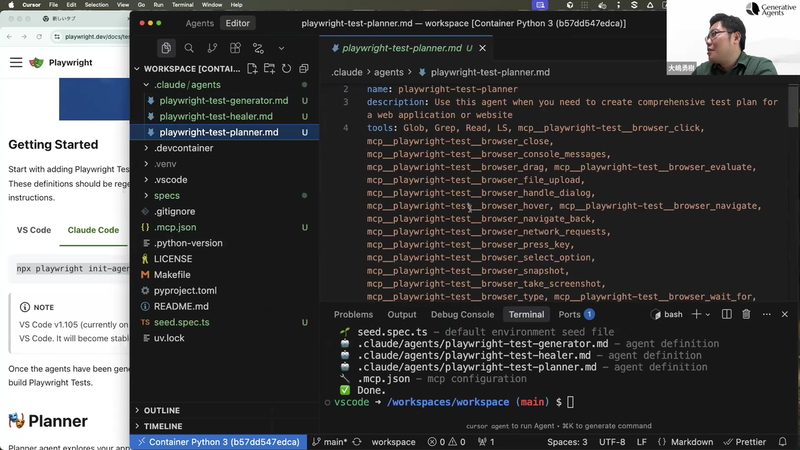800x450 pixels.
Task: Open notifications bell in status bar
Action: (x=783, y=442)
